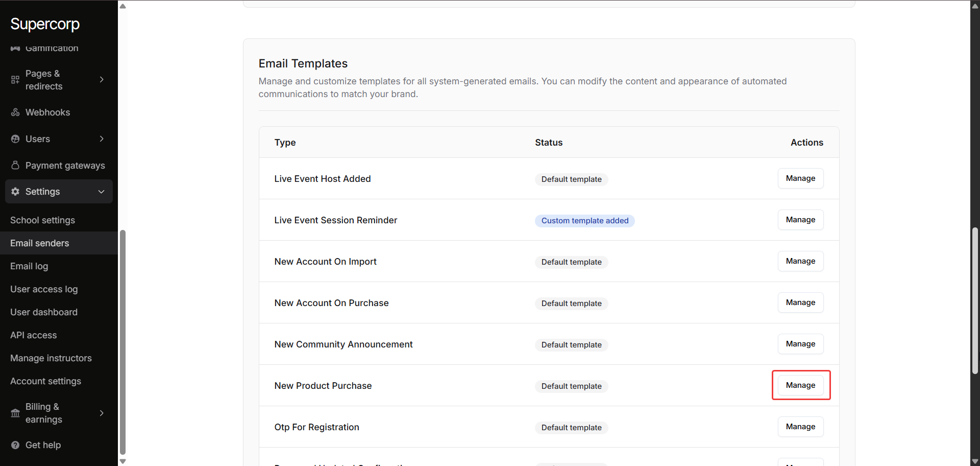Viewport: 980px width, 466px height.
Task: Manage the New Product Purchase template
Action: (800, 385)
